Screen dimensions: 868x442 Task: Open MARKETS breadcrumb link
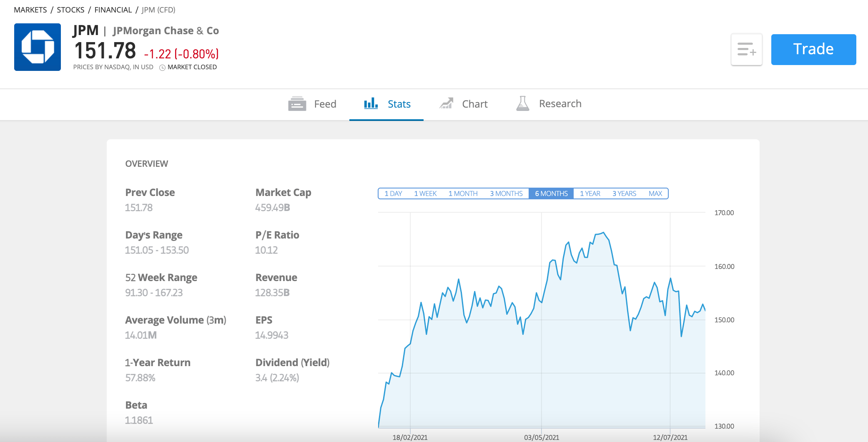pyautogui.click(x=30, y=10)
